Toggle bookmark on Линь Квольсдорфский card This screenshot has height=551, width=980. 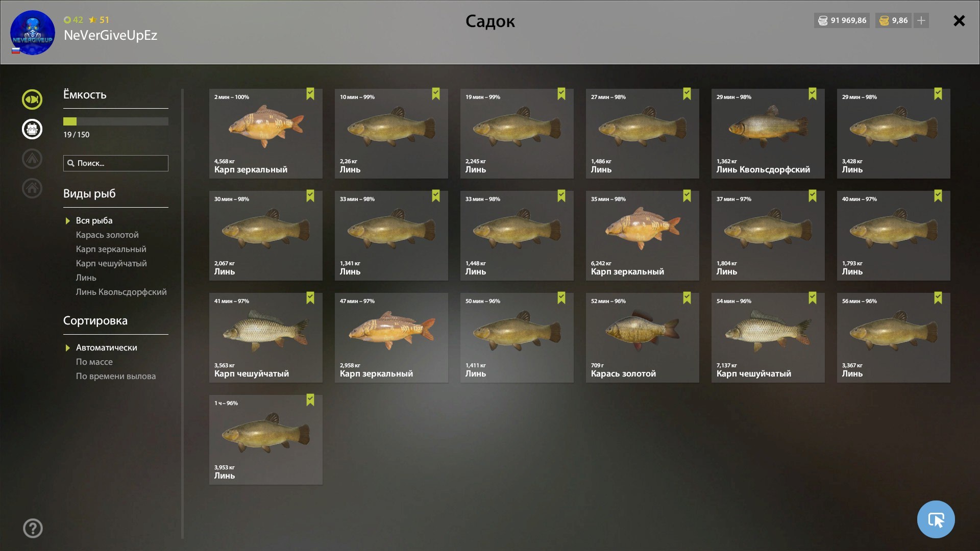tap(813, 94)
